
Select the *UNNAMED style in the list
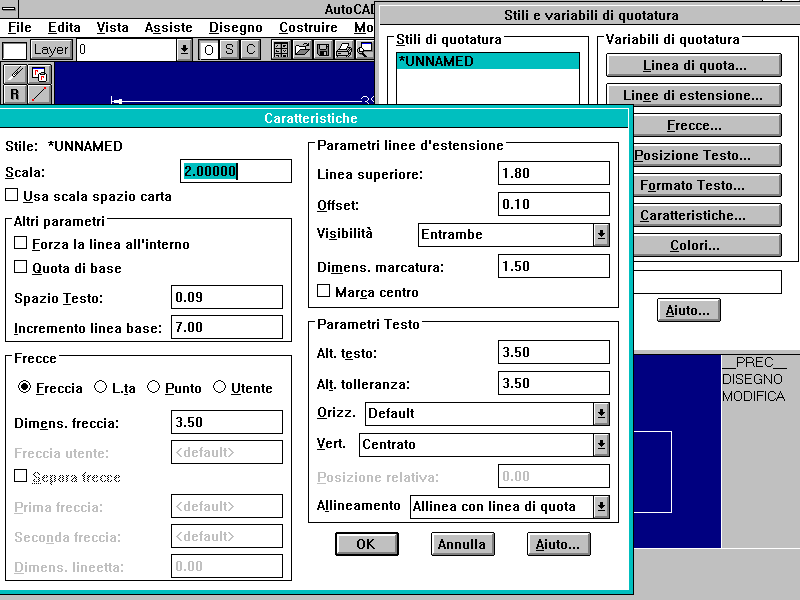click(x=488, y=61)
